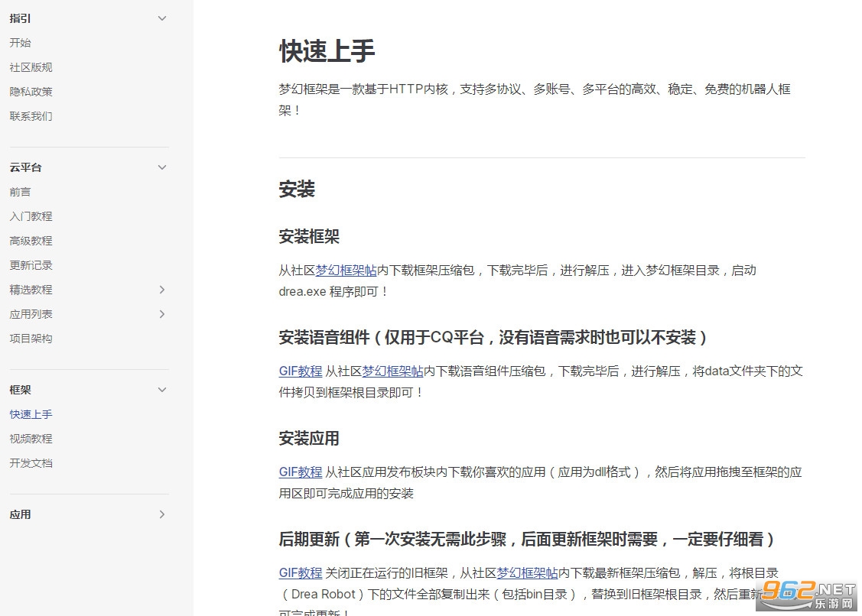862x616 pixels.
Task: Go to 社区版规 in sidebar
Action: 31,67
